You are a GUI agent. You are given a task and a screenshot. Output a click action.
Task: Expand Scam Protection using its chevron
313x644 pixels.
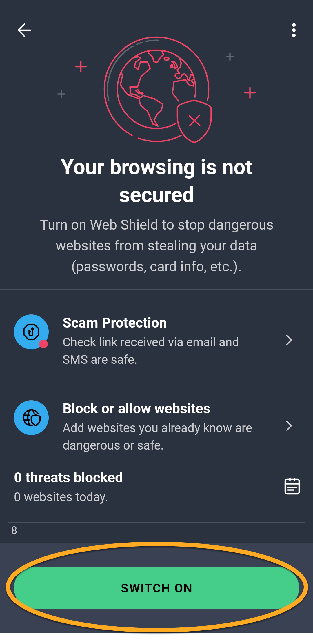289,340
